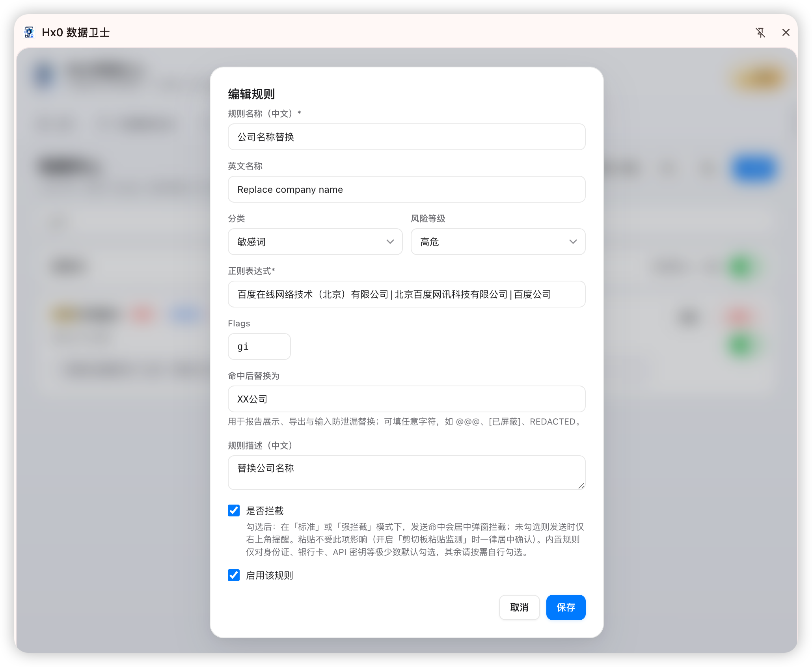Image resolution: width=812 pixels, height=667 pixels.
Task: Click the hint text about @@@ and REDACTED
Action: click(406, 422)
